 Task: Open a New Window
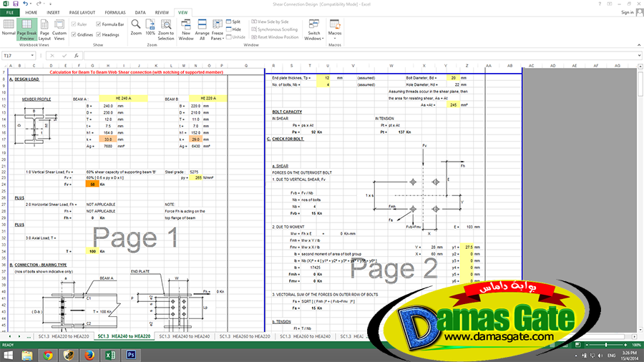pyautogui.click(x=185, y=29)
